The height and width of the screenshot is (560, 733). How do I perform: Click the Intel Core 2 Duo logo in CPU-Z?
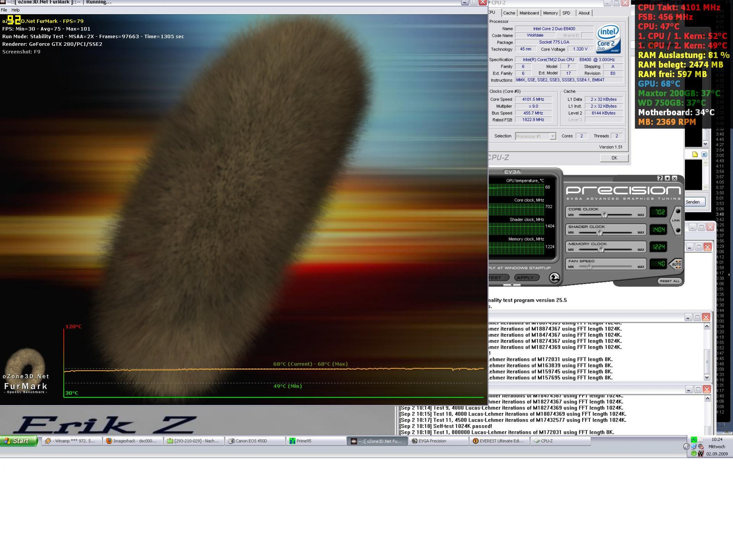(608, 39)
